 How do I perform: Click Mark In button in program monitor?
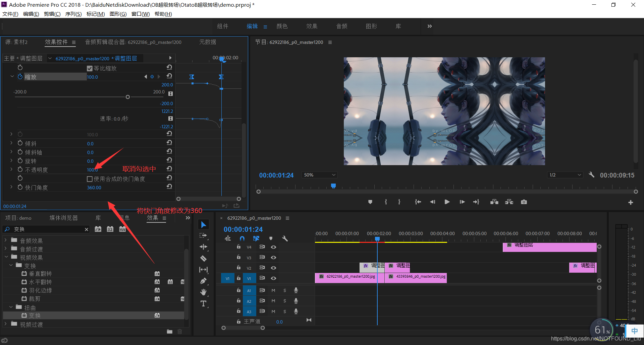[386, 202]
